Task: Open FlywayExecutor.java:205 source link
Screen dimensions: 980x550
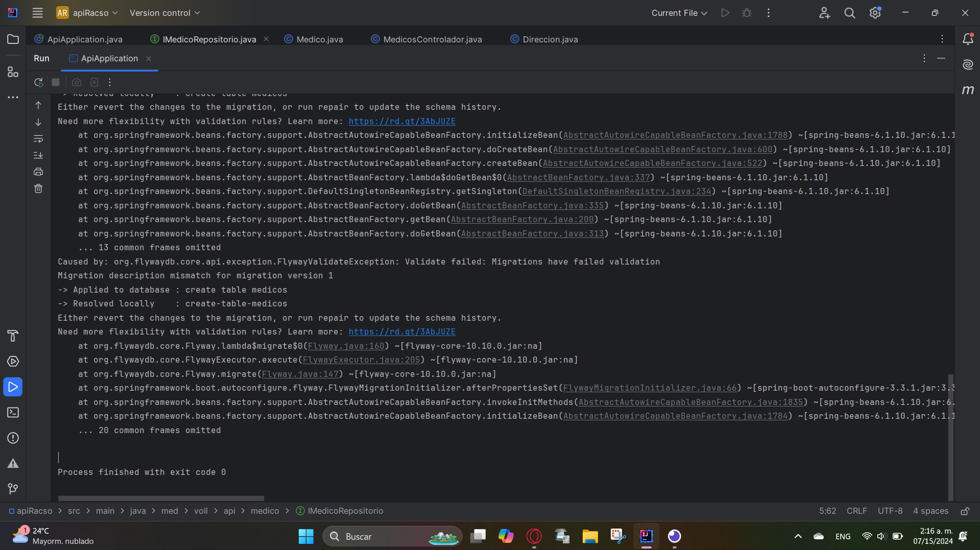Action: [x=361, y=360]
